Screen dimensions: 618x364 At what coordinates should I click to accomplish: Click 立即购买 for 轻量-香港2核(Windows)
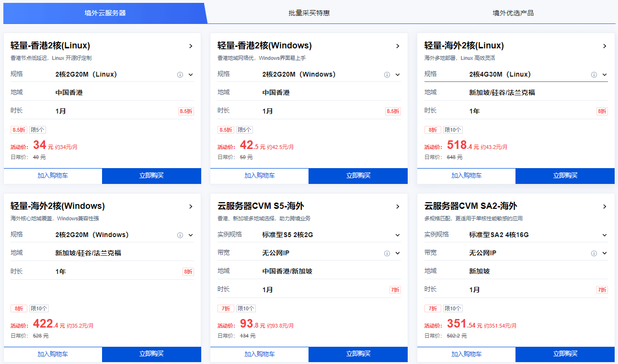pyautogui.click(x=358, y=176)
